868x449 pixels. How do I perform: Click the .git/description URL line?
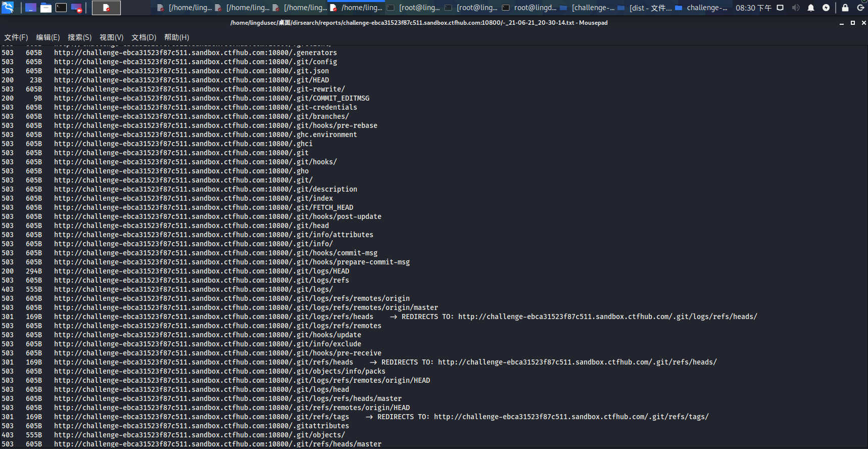(206, 189)
